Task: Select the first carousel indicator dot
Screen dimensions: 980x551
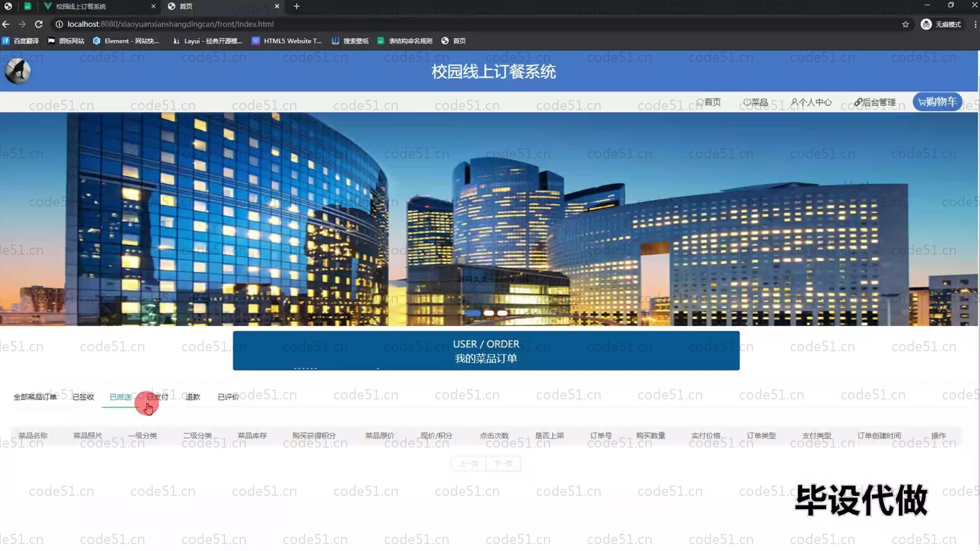Action: point(473,313)
